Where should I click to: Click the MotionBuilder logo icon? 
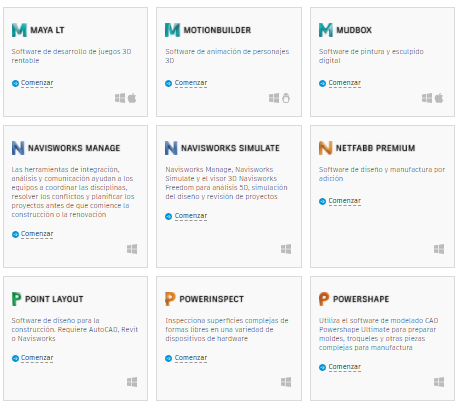[172, 30]
